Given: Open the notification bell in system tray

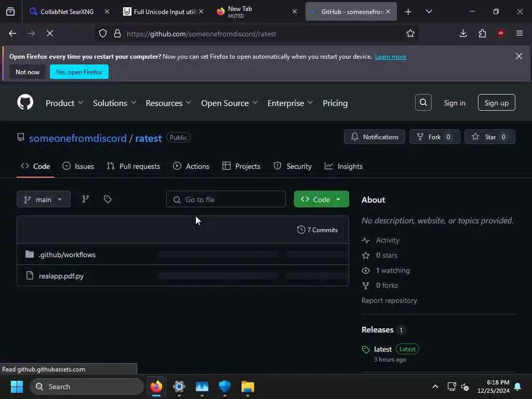Looking at the screenshot, I should 518,387.
